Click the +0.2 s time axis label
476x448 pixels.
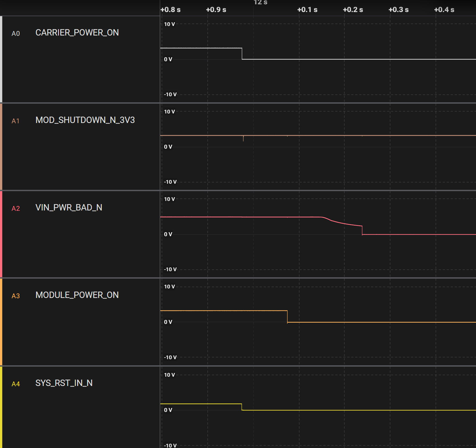coord(353,10)
